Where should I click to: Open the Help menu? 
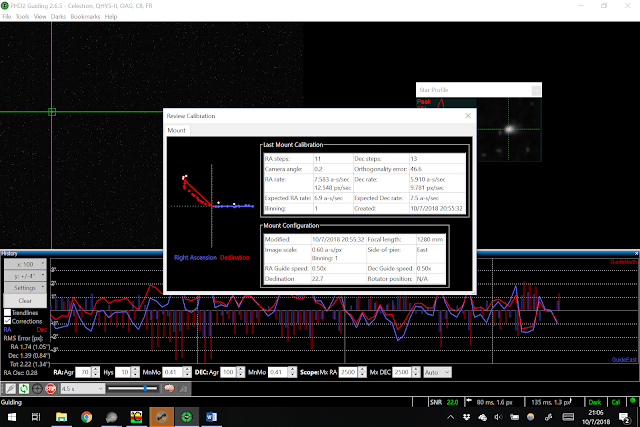(x=111, y=16)
